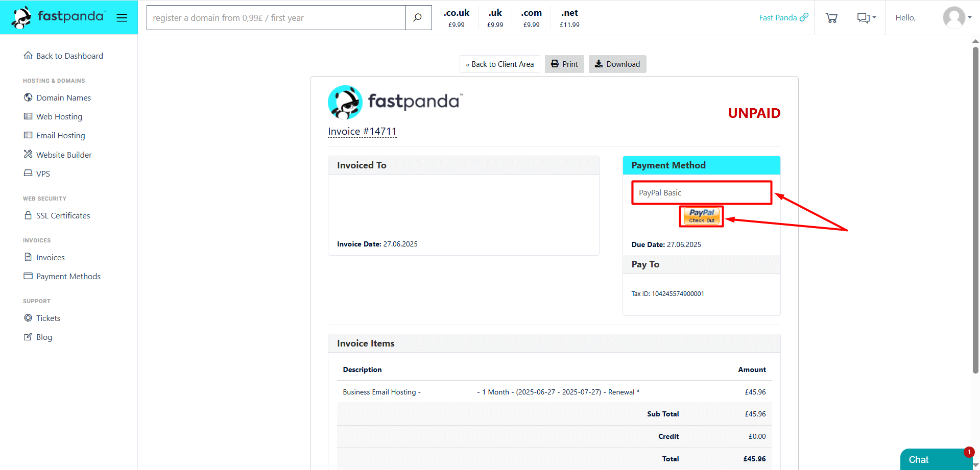The height and width of the screenshot is (470, 980).
Task: Click the fastpanda logo on invoice
Action: pyautogui.click(x=396, y=102)
